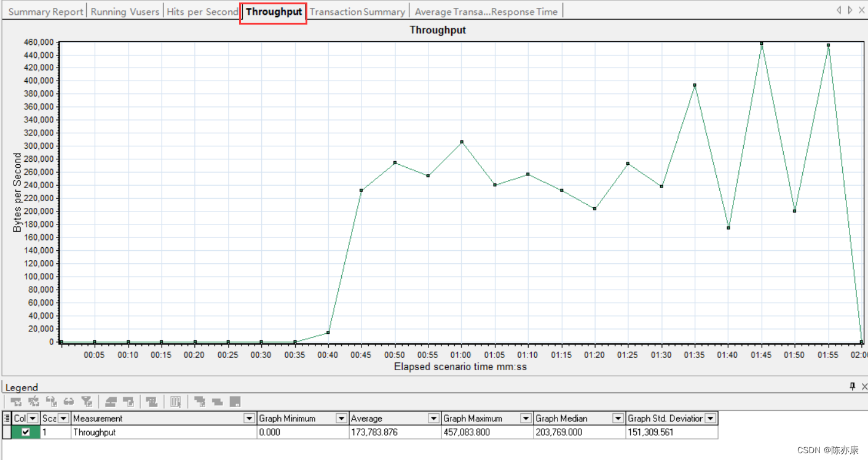The image size is (868, 460).
Task: Open the Graph Maximum column dropdown
Action: (x=526, y=418)
